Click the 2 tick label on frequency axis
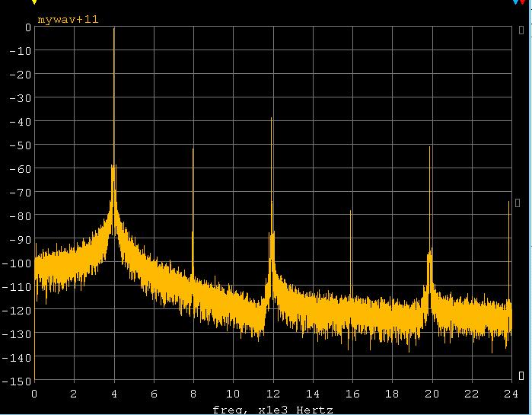 [x=74, y=394]
